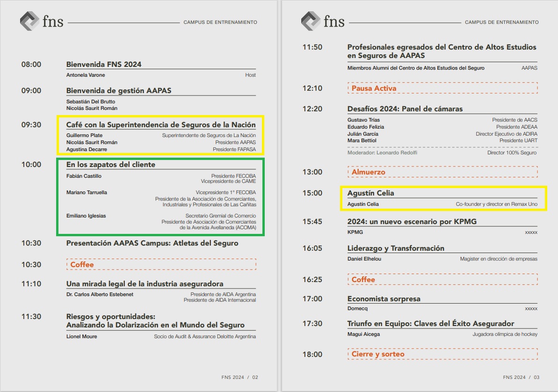
Task: Select 'Desafíos 2024: Panel de cámaras' heading
Action: 405,109
